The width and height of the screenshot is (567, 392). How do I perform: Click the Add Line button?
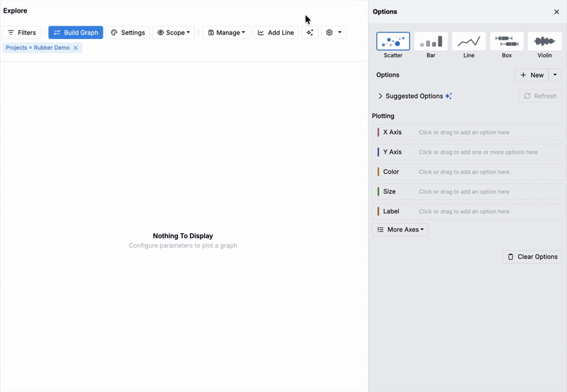(276, 33)
